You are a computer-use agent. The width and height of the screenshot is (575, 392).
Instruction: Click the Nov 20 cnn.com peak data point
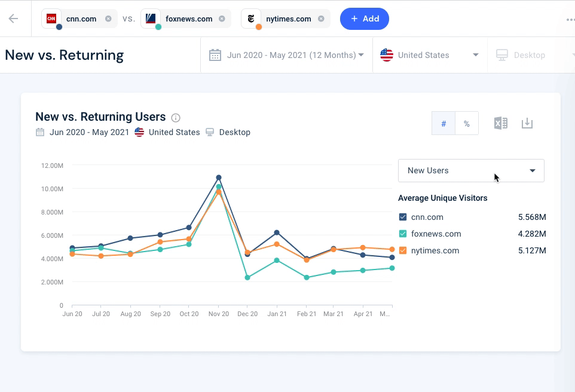click(x=219, y=177)
